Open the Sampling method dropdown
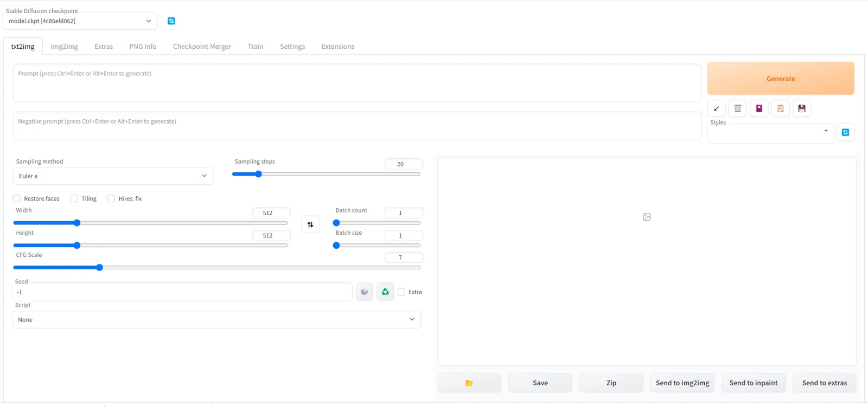 coord(113,176)
